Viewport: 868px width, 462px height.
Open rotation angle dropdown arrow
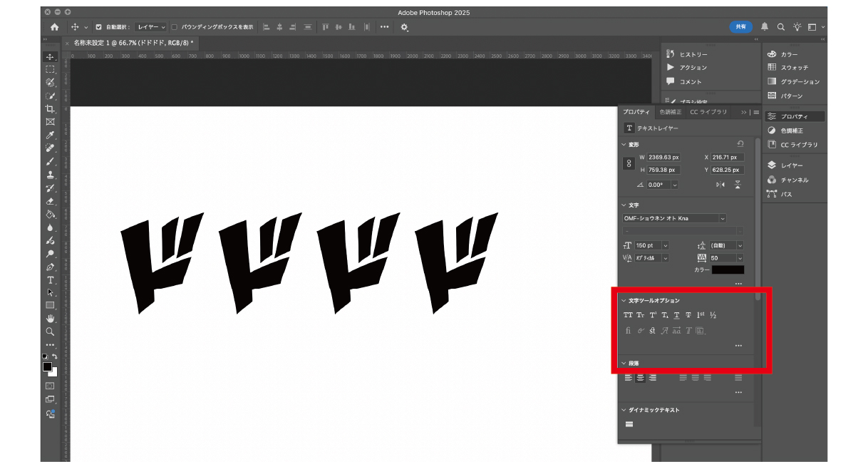pos(674,185)
